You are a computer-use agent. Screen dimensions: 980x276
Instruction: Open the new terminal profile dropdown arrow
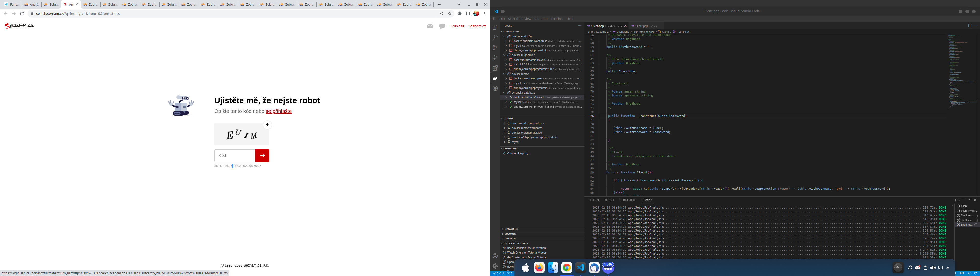click(959, 200)
